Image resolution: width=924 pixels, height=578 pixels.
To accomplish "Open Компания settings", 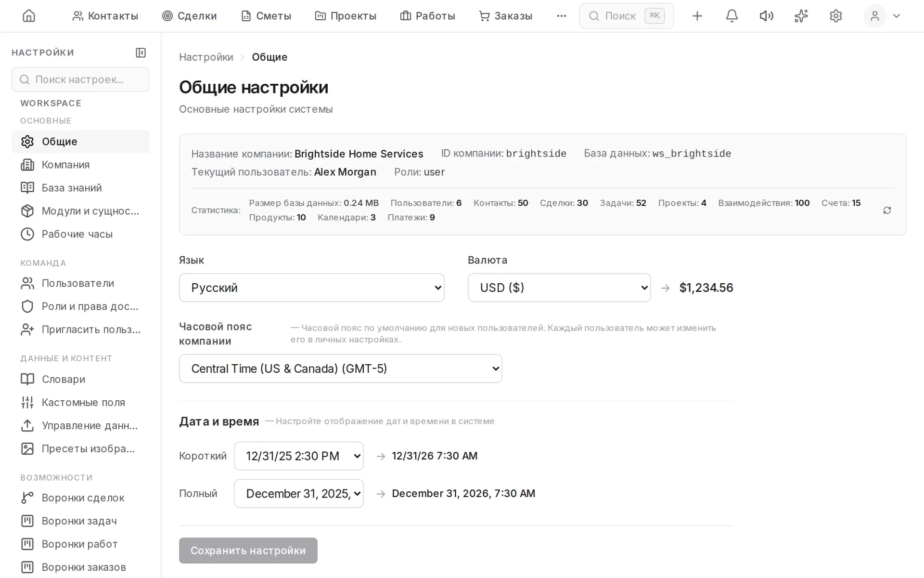I will [x=80, y=165].
